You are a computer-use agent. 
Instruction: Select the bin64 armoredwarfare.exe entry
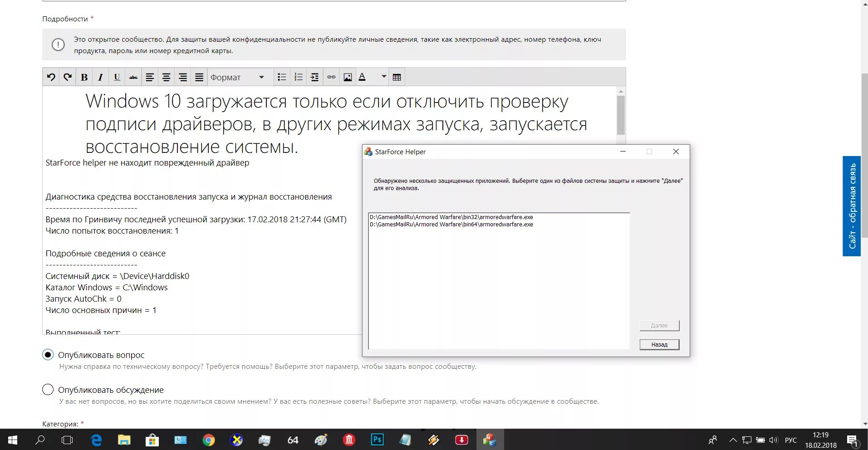[451, 225]
